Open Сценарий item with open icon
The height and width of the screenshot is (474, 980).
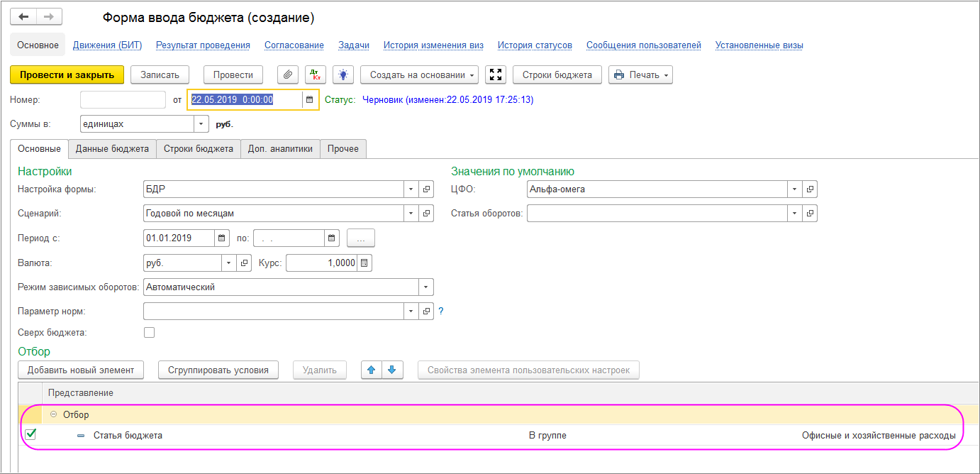tap(427, 214)
